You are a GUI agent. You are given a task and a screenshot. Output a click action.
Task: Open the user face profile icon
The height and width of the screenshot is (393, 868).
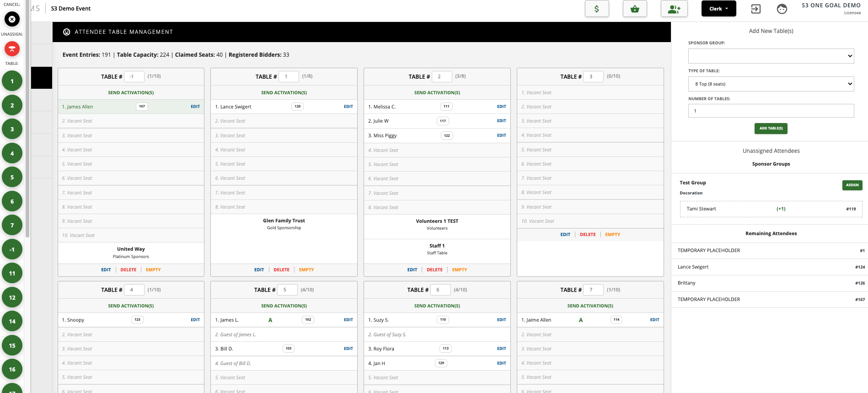pyautogui.click(x=782, y=9)
